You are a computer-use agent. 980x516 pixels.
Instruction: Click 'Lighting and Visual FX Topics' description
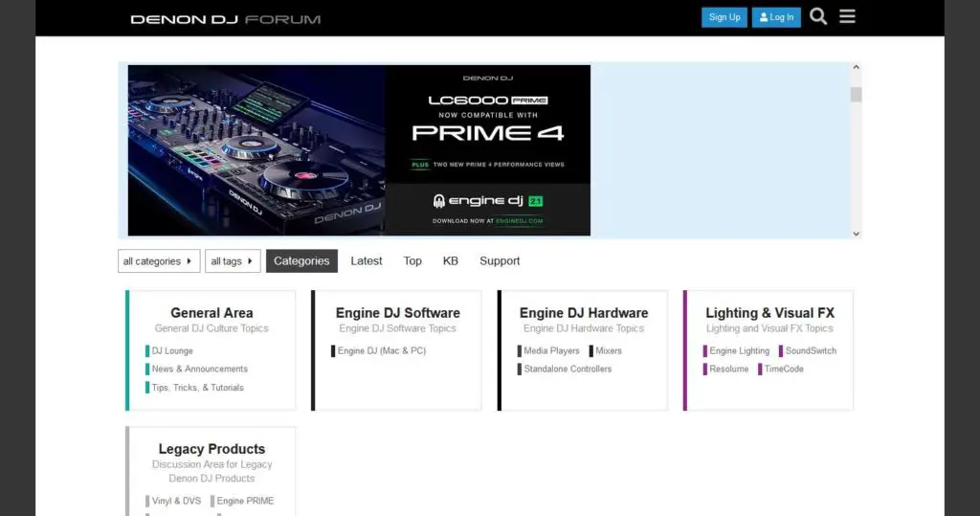coord(769,328)
